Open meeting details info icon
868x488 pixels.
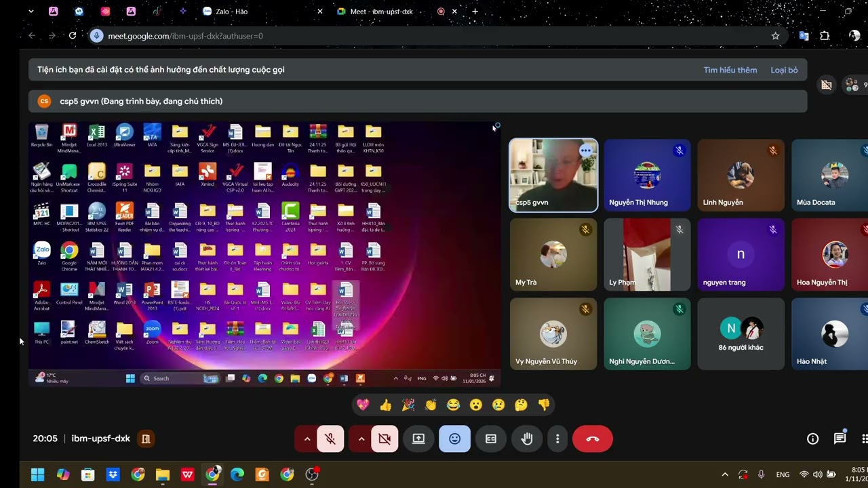(812, 439)
